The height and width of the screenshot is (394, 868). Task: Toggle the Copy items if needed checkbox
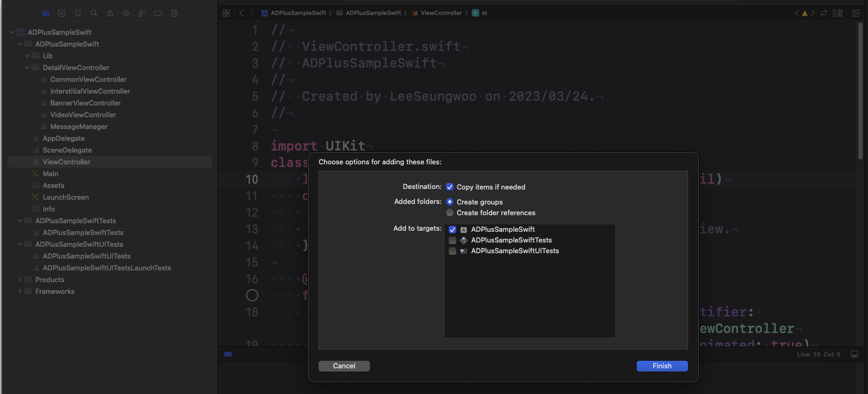450,187
